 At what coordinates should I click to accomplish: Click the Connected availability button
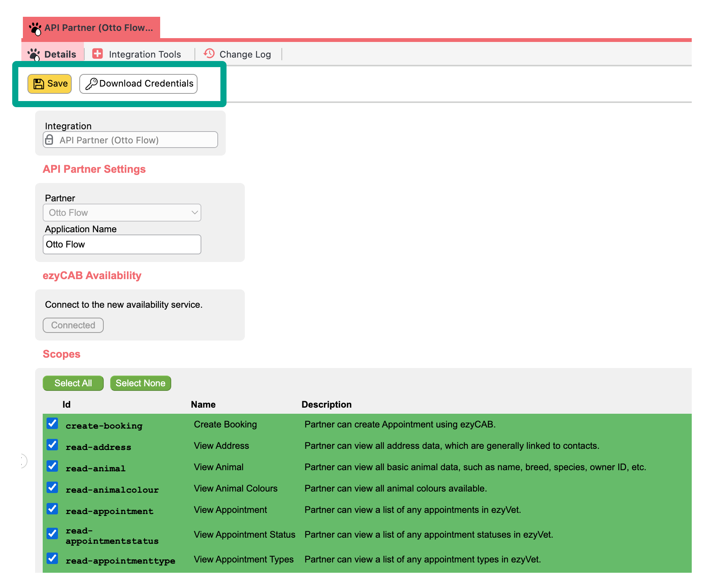pyautogui.click(x=73, y=325)
